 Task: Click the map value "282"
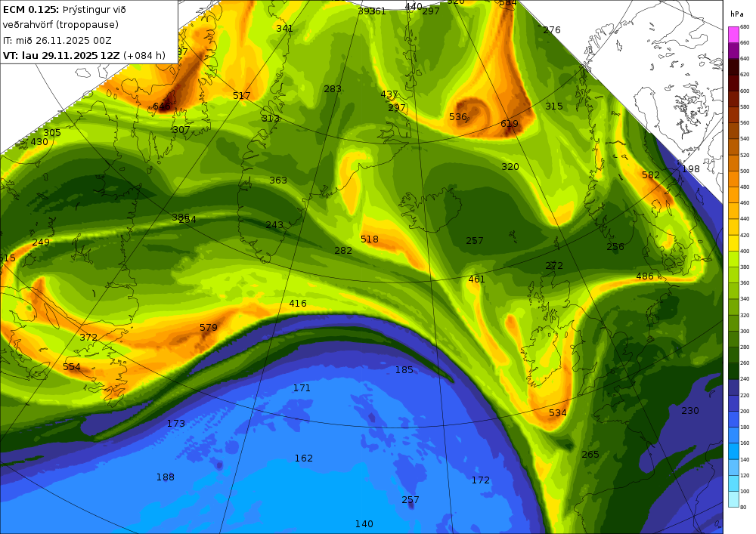click(x=342, y=251)
